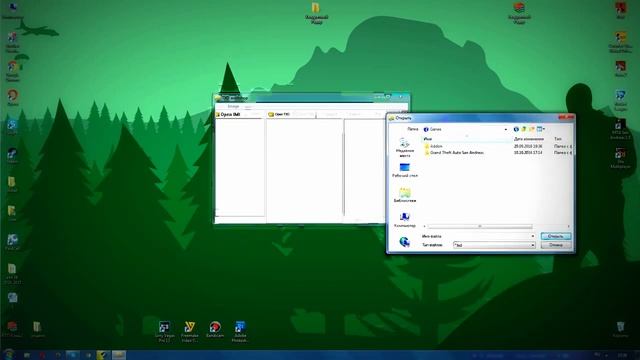Screen dimensions: 640x360
Task: Select the Grand Theft Auto San Andreas folder
Action: click(x=454, y=153)
